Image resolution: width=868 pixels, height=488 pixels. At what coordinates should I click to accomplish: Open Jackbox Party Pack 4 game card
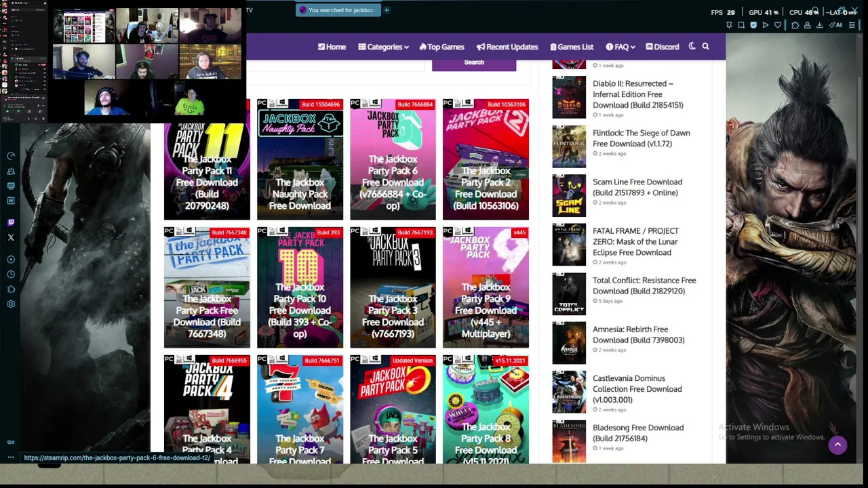point(207,409)
